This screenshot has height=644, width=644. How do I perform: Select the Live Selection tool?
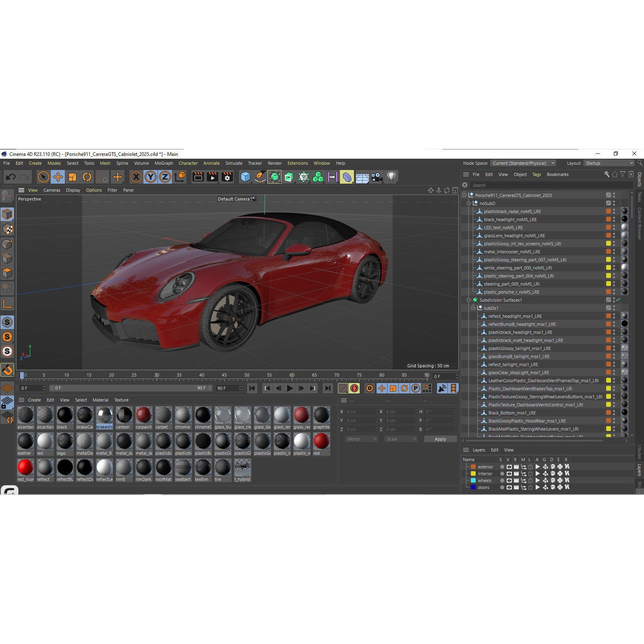[43, 177]
